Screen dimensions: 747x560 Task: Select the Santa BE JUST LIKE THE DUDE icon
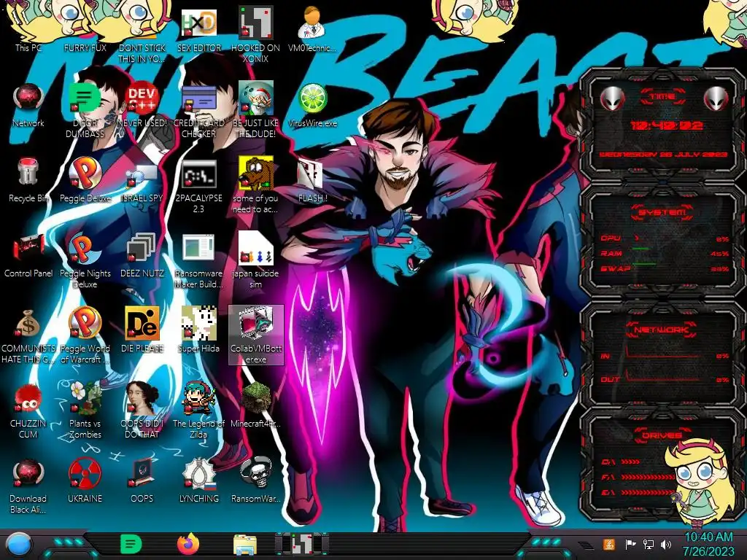pyautogui.click(x=256, y=111)
